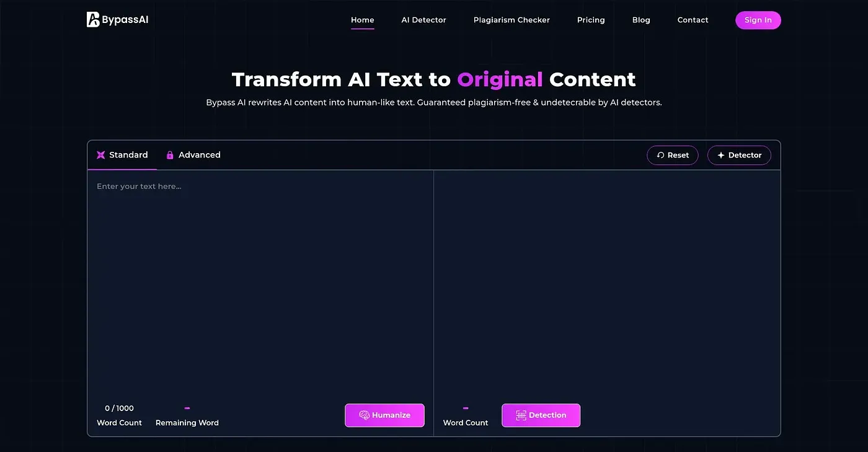Screen dimensions: 868x452
Task: Click the BypassAI logo
Action: pyautogui.click(x=118, y=20)
